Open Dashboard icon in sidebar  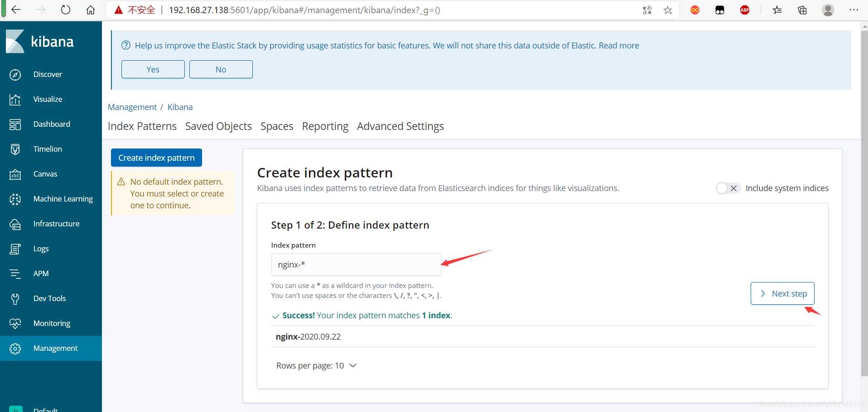coord(15,125)
